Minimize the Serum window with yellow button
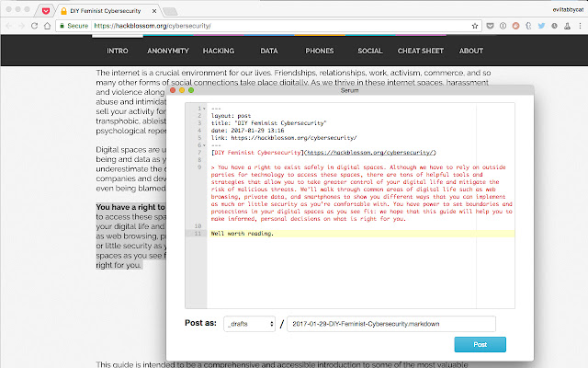 coord(182,90)
